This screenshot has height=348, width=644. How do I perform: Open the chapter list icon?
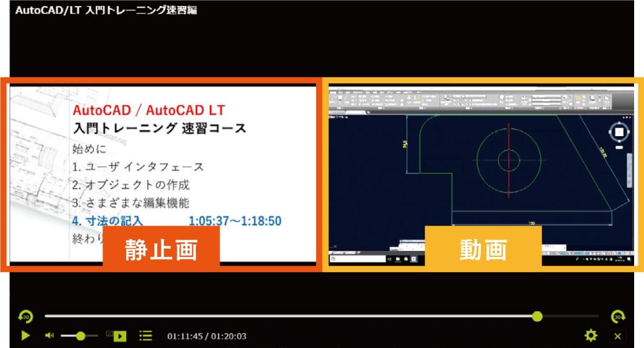coord(146,335)
